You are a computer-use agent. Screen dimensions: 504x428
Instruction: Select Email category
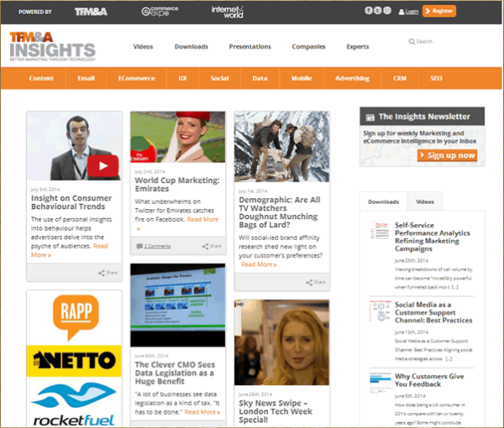click(x=87, y=78)
